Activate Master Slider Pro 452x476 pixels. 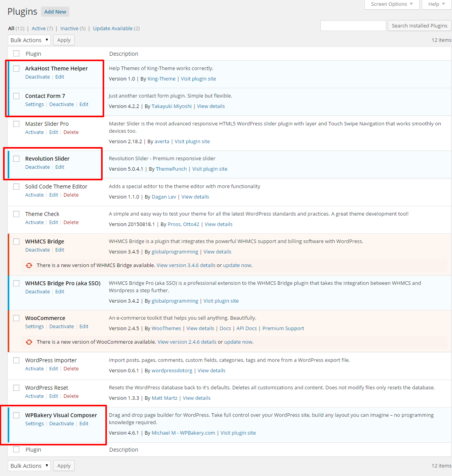(x=34, y=132)
